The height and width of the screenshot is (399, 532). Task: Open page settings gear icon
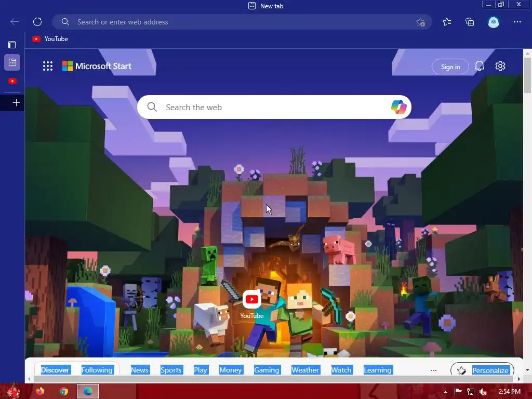[500, 66]
